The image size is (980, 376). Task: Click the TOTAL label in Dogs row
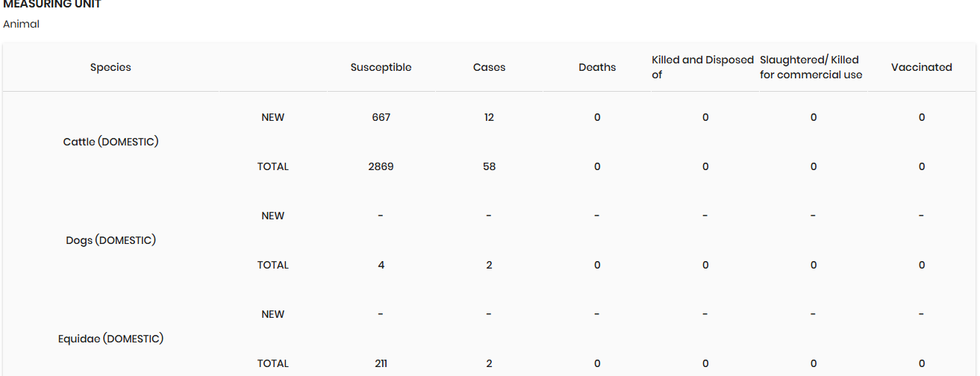point(272,265)
